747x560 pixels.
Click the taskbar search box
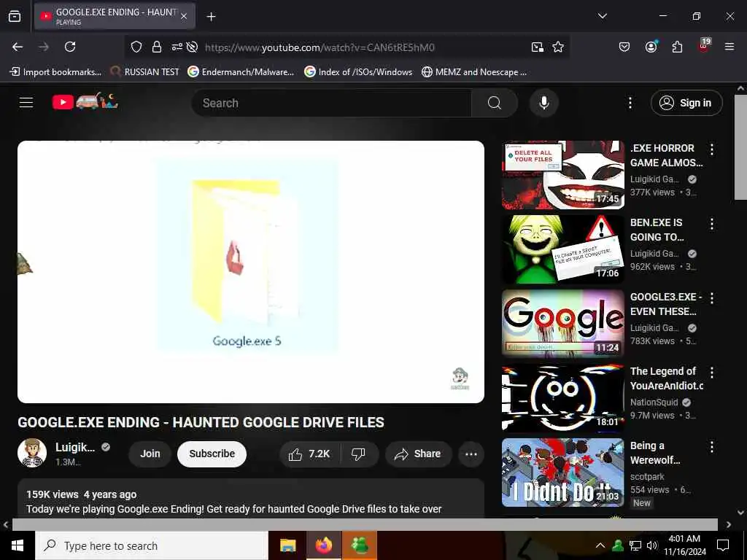click(x=152, y=545)
